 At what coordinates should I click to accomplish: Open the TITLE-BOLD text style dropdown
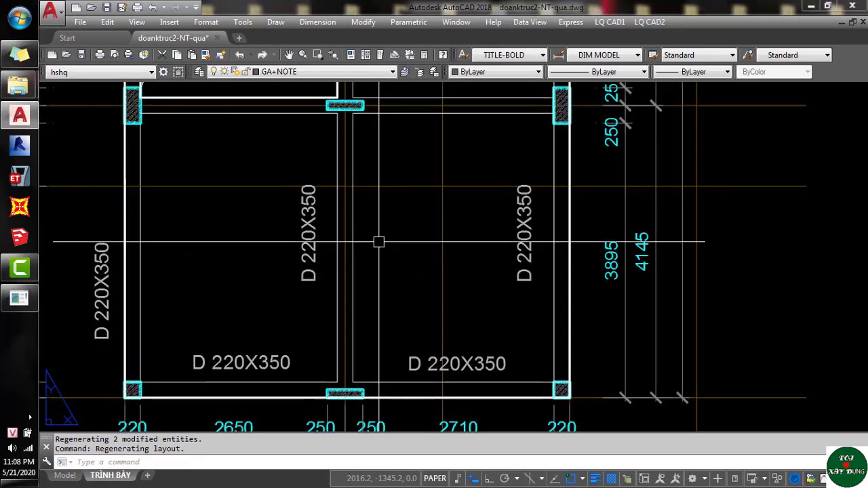point(542,55)
